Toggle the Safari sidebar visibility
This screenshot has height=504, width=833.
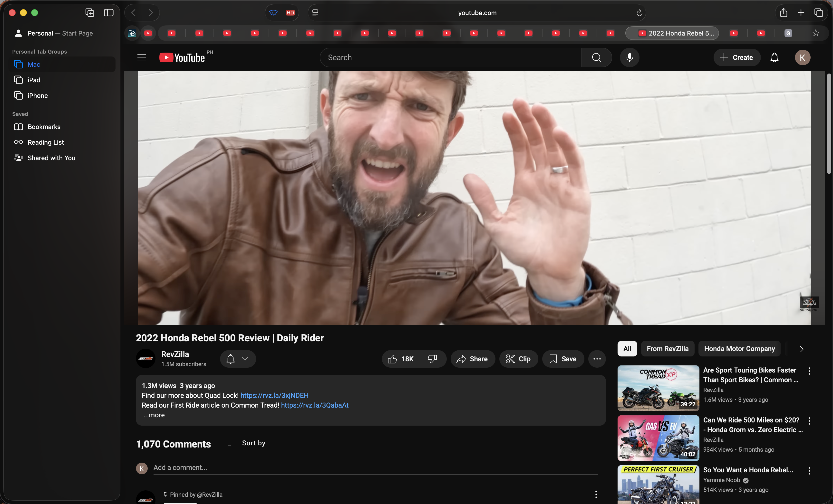108,13
